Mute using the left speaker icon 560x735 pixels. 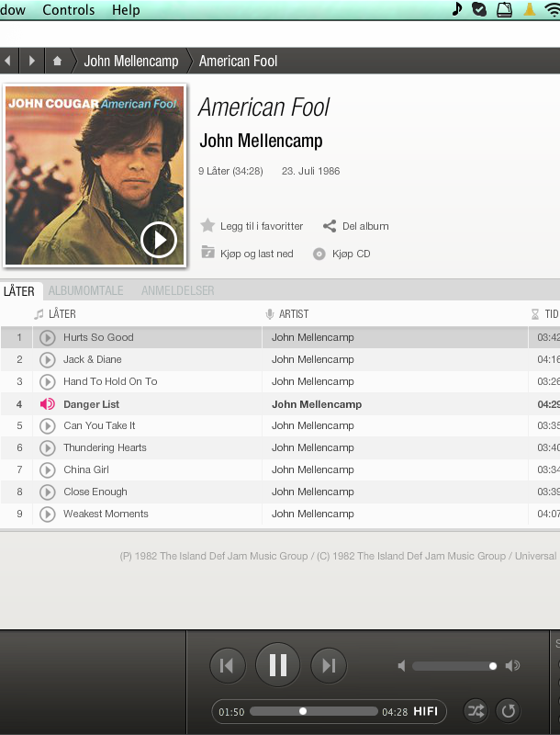(x=401, y=665)
